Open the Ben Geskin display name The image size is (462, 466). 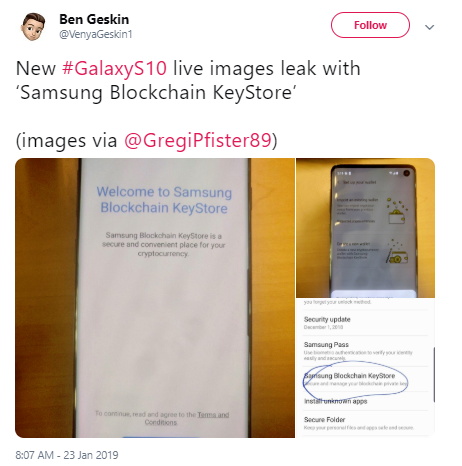94,19
